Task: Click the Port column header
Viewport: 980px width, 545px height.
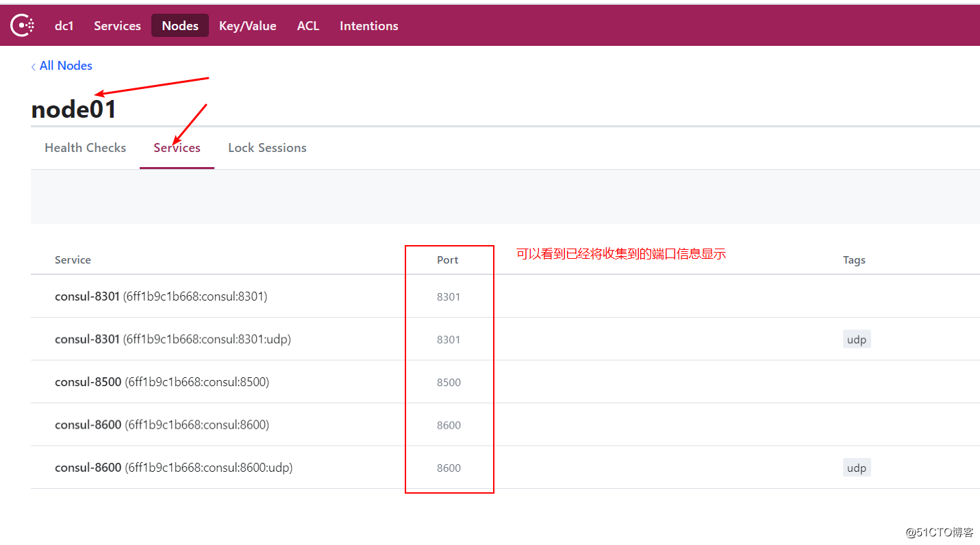Action: coord(448,260)
